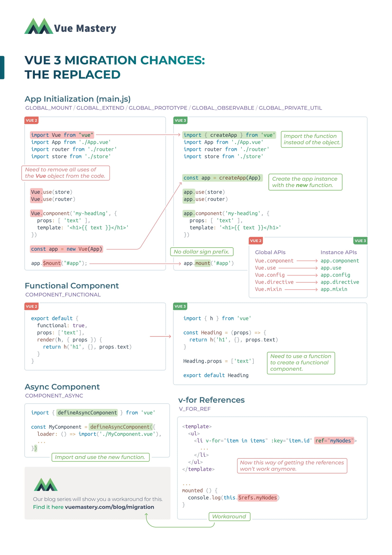Select the "mounted () {" code line
The height and width of the screenshot is (555, 392).
[x=200, y=490]
